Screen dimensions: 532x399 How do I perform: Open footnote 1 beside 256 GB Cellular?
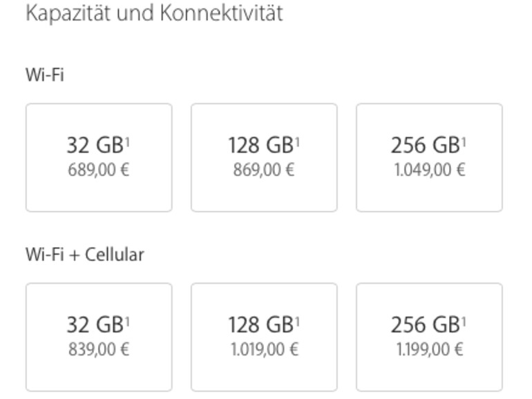click(x=464, y=320)
